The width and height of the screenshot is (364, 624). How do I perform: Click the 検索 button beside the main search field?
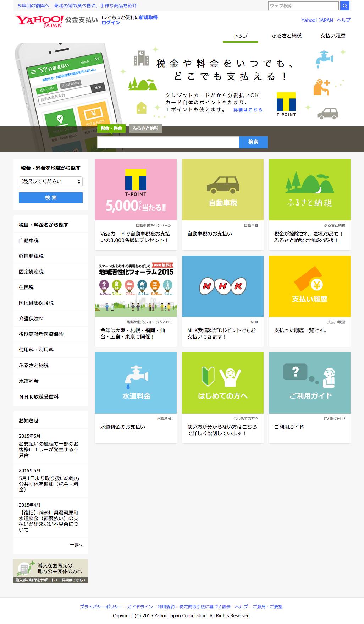click(253, 142)
